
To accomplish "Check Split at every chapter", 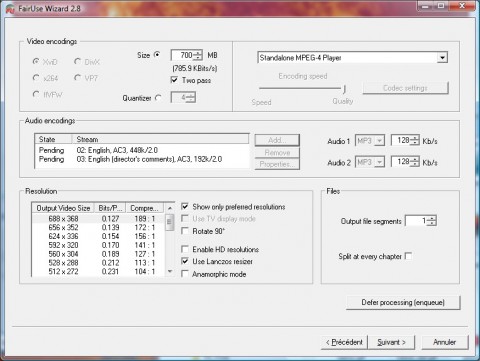I will coord(408,256).
